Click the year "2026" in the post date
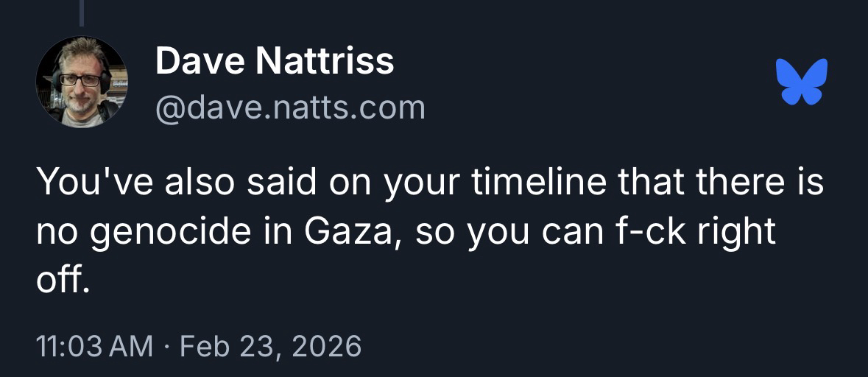This screenshot has width=868, height=377. coord(326,345)
